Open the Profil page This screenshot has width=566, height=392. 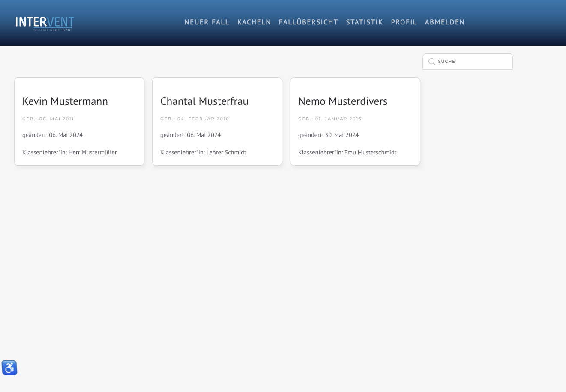point(404,22)
